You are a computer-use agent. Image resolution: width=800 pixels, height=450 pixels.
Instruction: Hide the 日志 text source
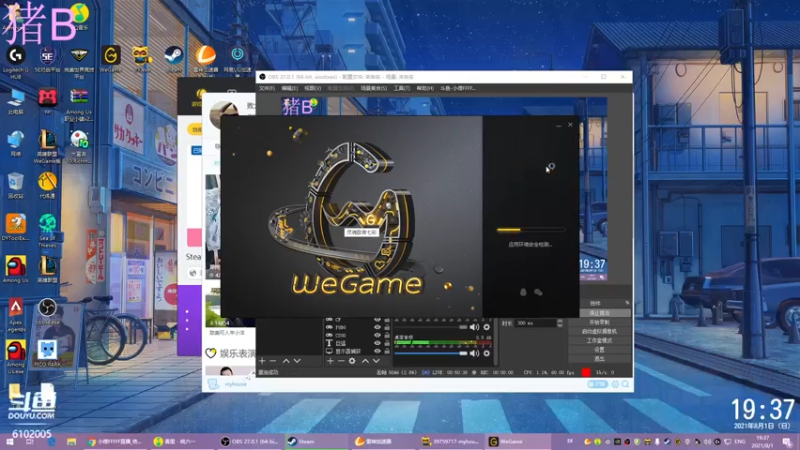[378, 343]
